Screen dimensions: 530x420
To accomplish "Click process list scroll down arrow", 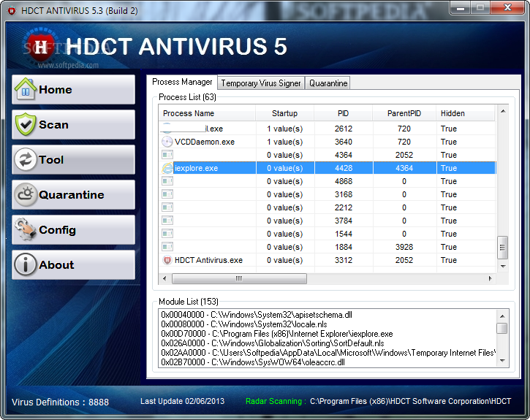I will point(503,267).
